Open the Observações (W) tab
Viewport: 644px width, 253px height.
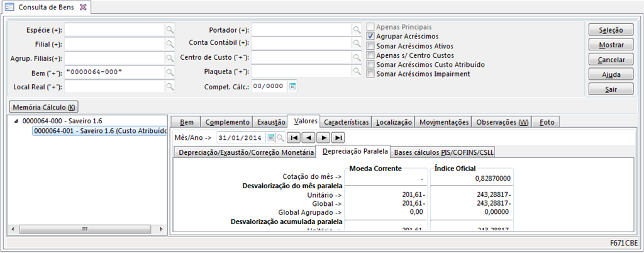(502, 122)
